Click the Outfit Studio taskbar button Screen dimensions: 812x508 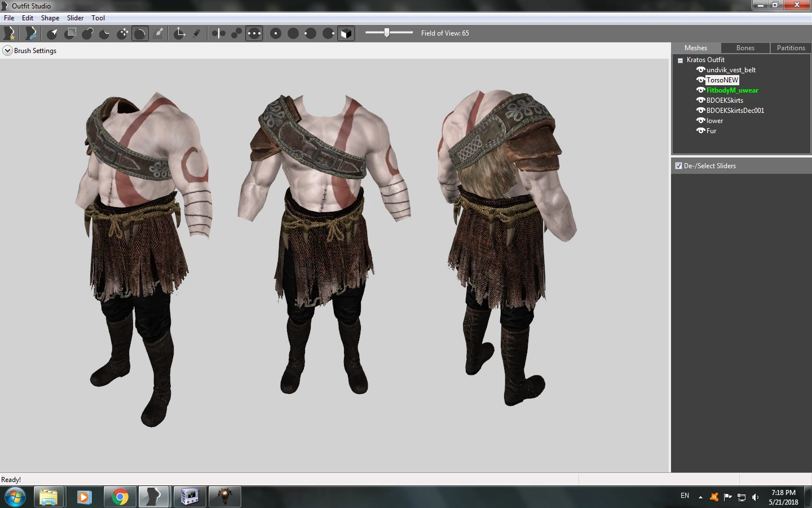pos(154,497)
